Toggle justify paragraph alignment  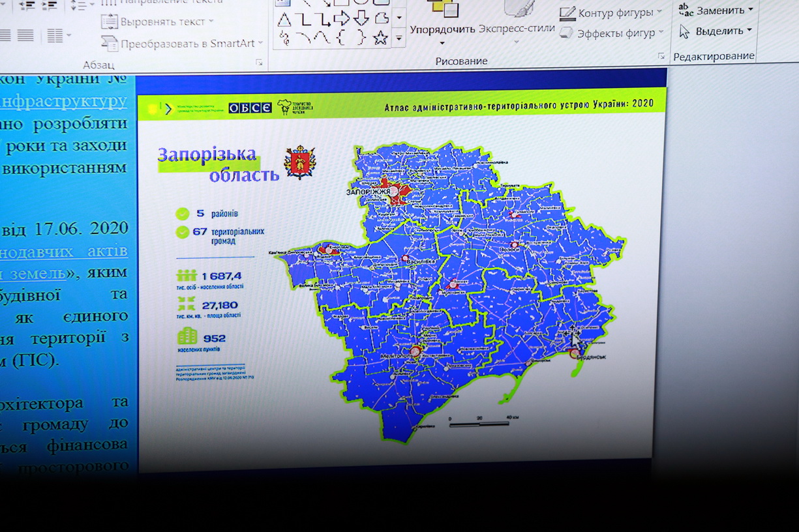[25, 35]
